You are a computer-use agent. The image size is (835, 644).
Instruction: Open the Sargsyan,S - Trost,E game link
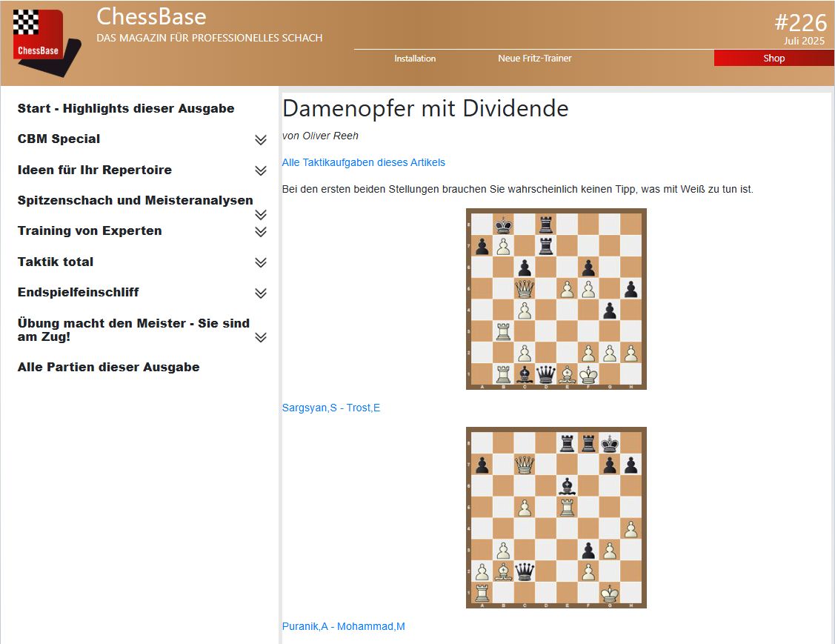(x=330, y=408)
